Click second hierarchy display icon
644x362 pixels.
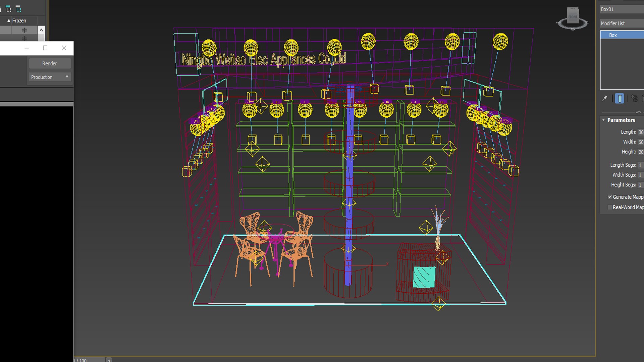[x=18, y=9]
